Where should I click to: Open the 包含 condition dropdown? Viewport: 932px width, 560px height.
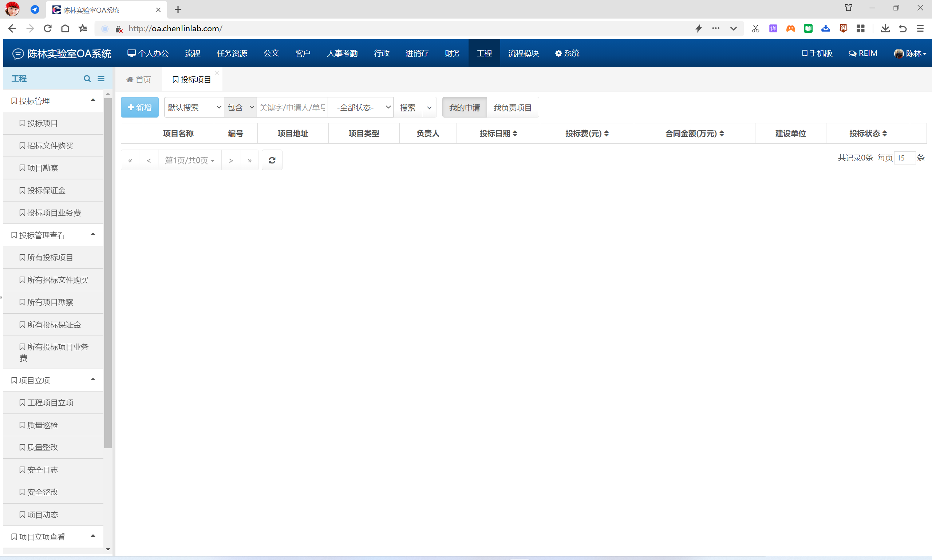click(x=240, y=108)
